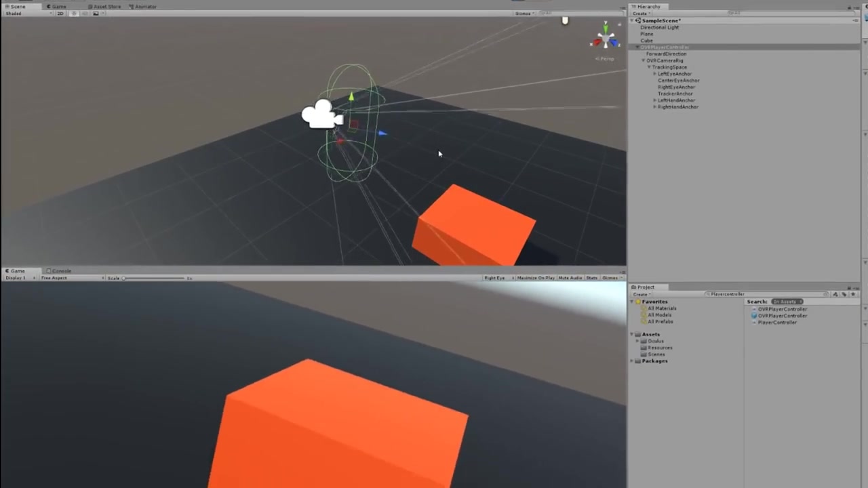Switch to the Console tab
868x488 pixels.
tap(61, 270)
